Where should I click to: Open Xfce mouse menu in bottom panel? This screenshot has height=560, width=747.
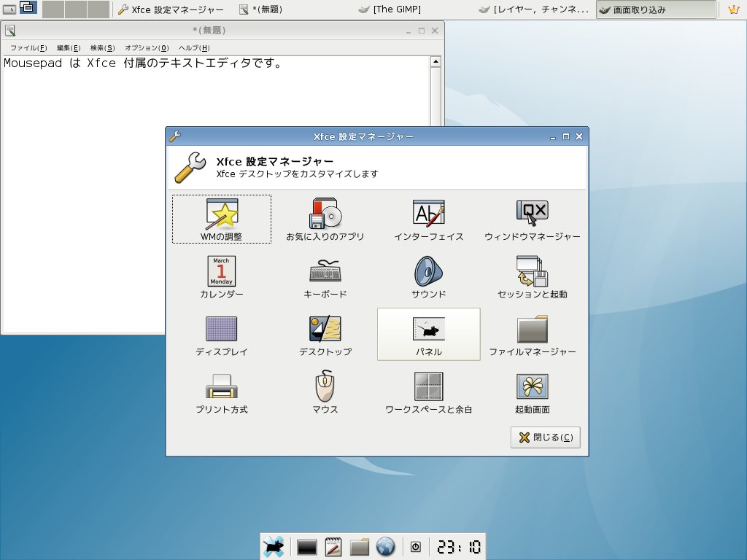tap(274, 547)
